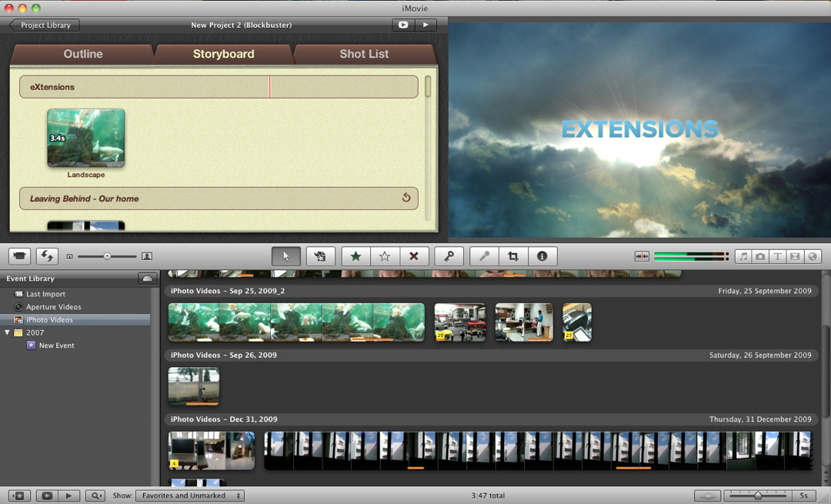This screenshot has width=831, height=504.
Task: Swap the Events and Projects areas
Action: (x=47, y=256)
